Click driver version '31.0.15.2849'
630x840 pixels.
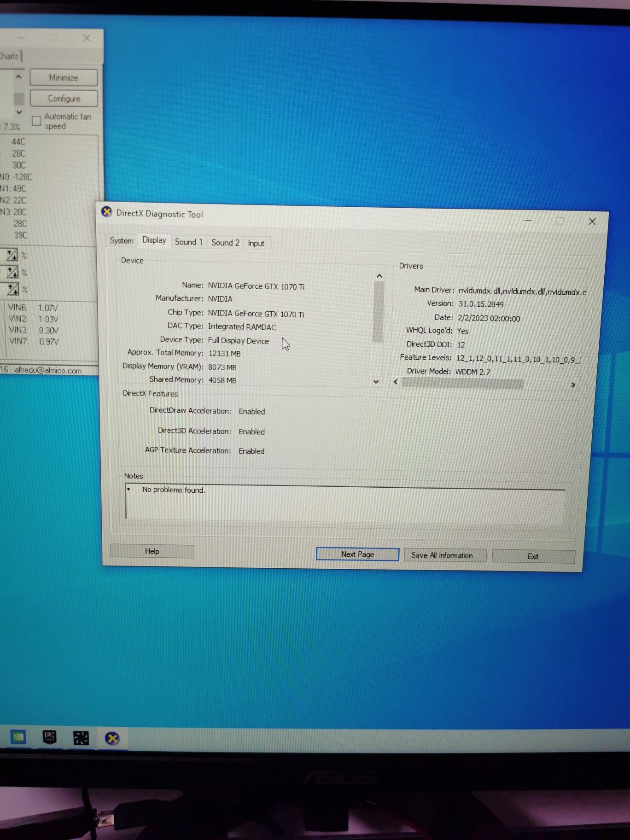(481, 304)
